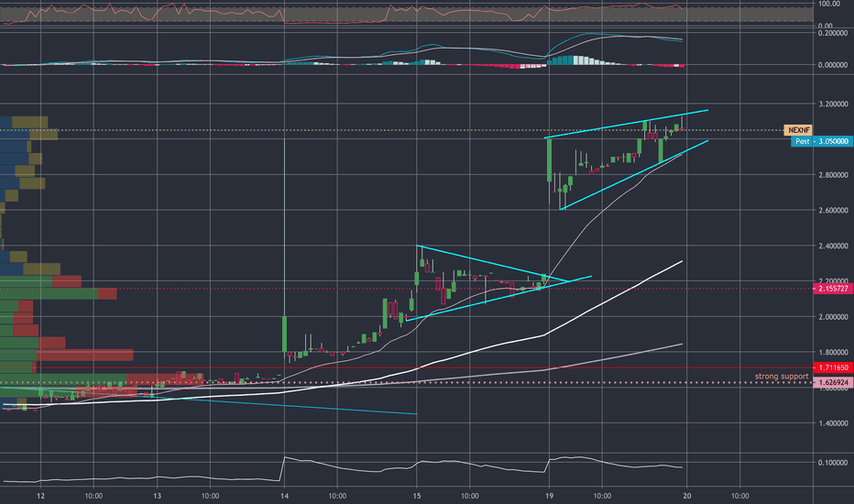This screenshot has height=504, width=854.
Task: Click the date label 19 on time axis
Action: pyautogui.click(x=549, y=496)
